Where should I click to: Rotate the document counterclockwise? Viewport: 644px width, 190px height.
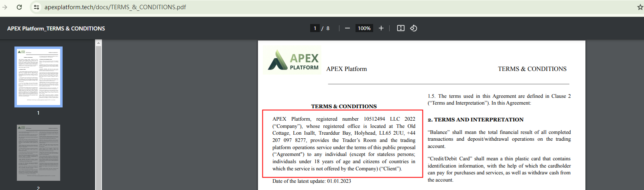coord(414,28)
